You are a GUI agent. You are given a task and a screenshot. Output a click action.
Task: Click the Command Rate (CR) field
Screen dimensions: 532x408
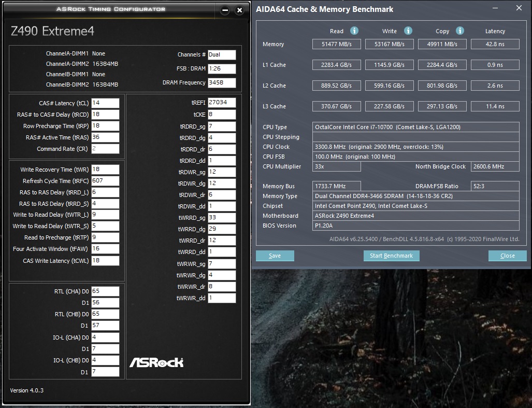click(105, 149)
